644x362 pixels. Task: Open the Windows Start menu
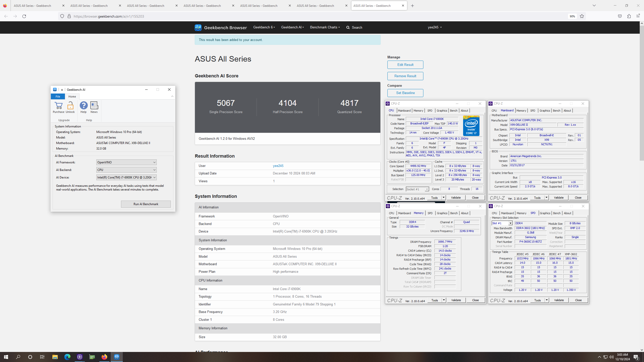(6, 357)
